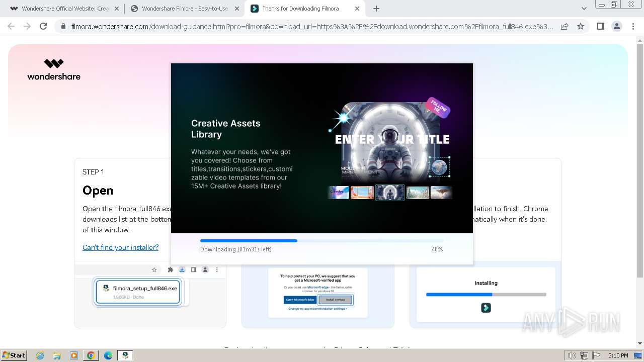Bookmark this page with star icon
The image size is (644, 362).
pos(581,26)
